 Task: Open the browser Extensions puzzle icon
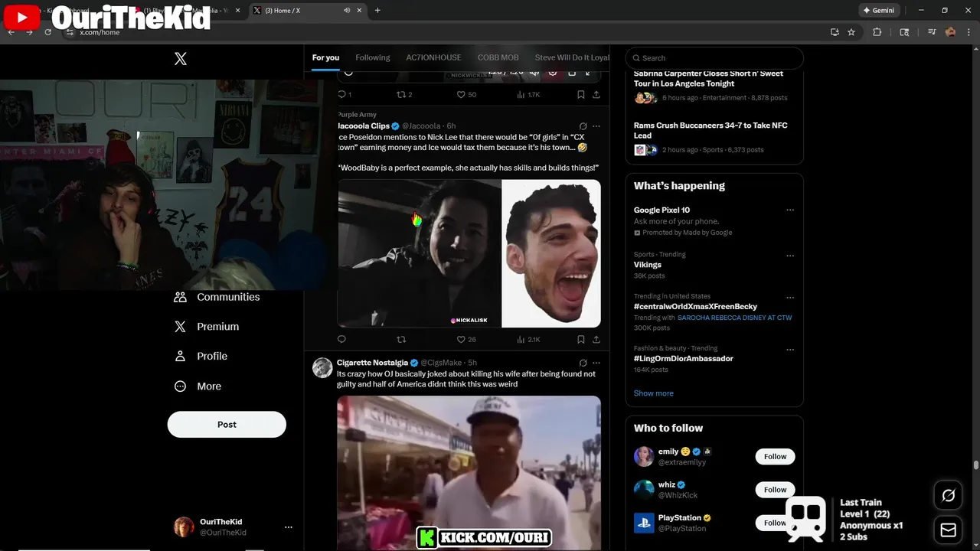click(x=877, y=32)
